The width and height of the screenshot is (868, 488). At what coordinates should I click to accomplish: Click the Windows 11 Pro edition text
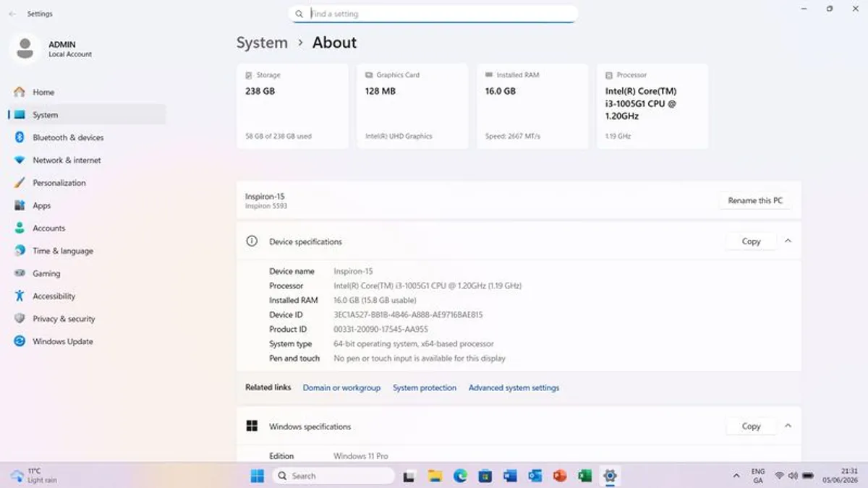(x=361, y=456)
